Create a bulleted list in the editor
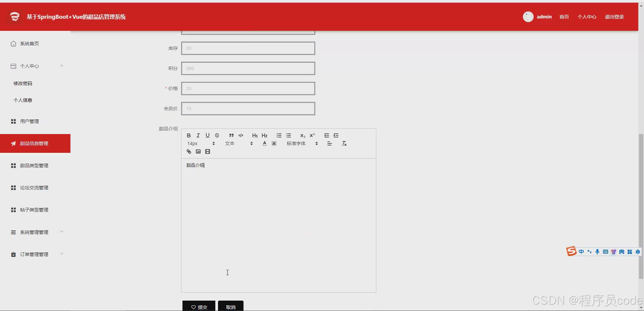 tap(288, 135)
